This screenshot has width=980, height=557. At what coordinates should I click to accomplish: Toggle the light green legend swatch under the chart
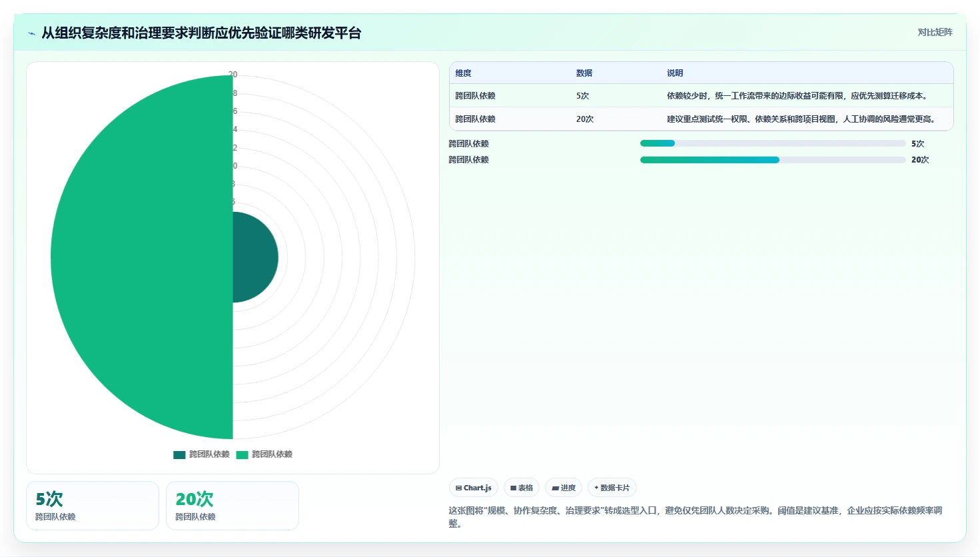(243, 455)
